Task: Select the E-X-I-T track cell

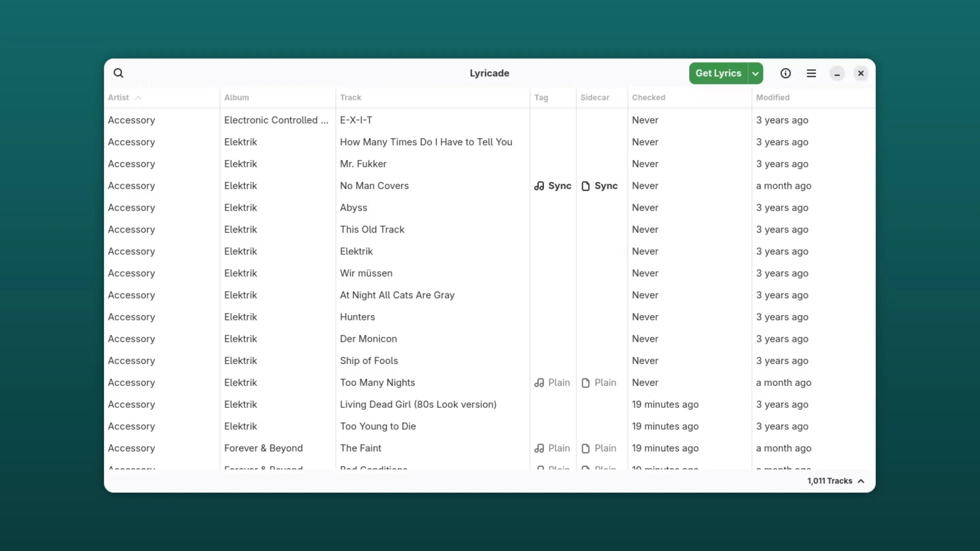Action: pyautogui.click(x=356, y=120)
